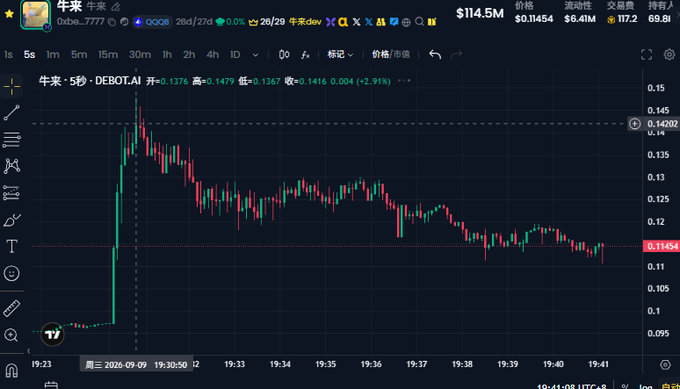This screenshot has height=389, width=680.
Task: Toggle the favorite star for 牛来
Action: click(x=9, y=14)
